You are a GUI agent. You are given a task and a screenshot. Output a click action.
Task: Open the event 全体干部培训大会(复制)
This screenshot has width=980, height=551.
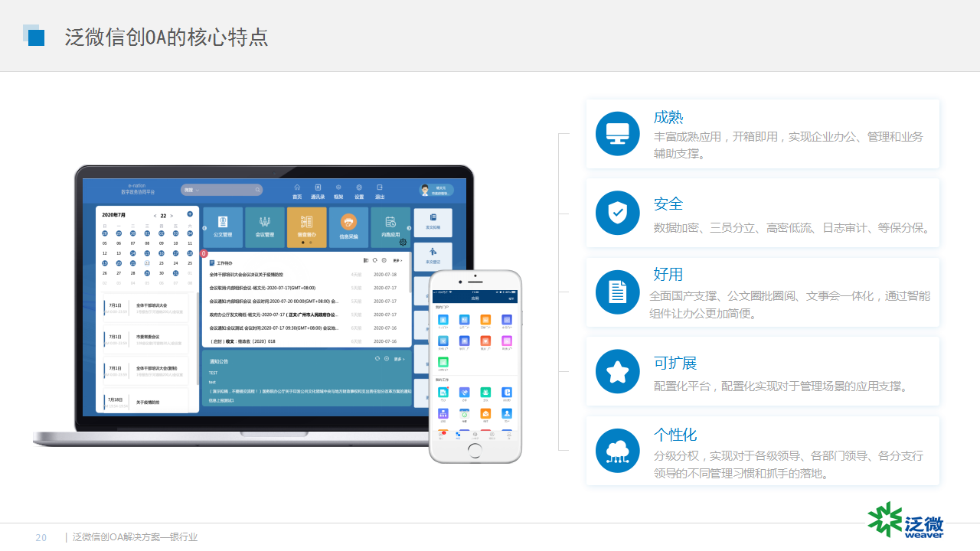146,370
